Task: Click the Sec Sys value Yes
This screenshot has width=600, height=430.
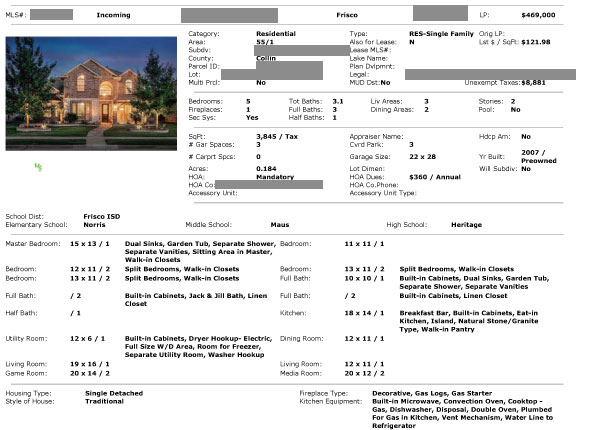Action: click(252, 117)
